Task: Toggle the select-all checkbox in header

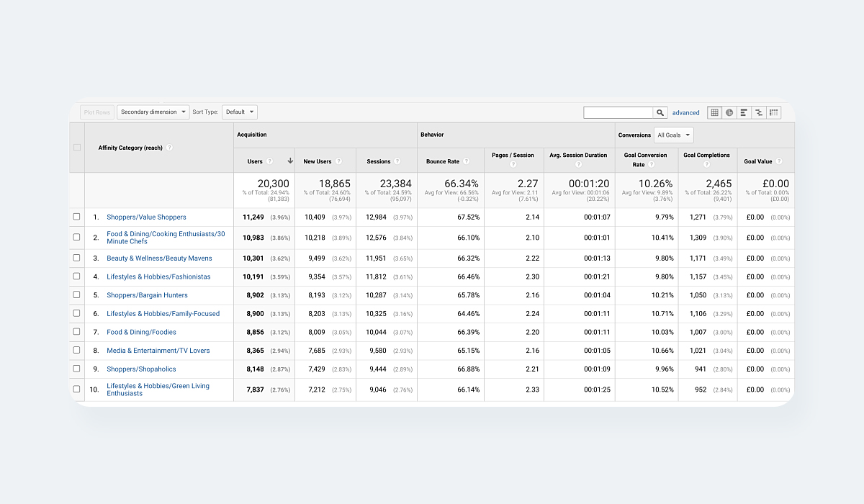Action: (x=77, y=148)
